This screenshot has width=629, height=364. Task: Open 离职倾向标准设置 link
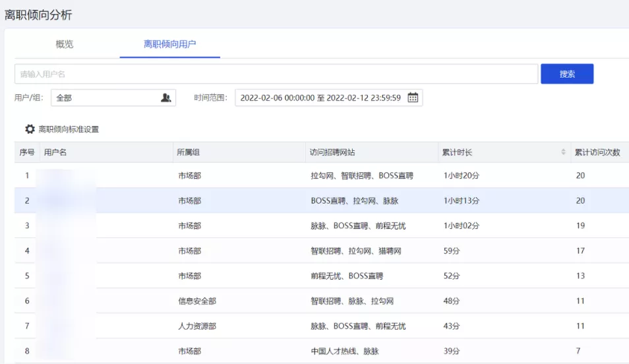click(x=69, y=129)
